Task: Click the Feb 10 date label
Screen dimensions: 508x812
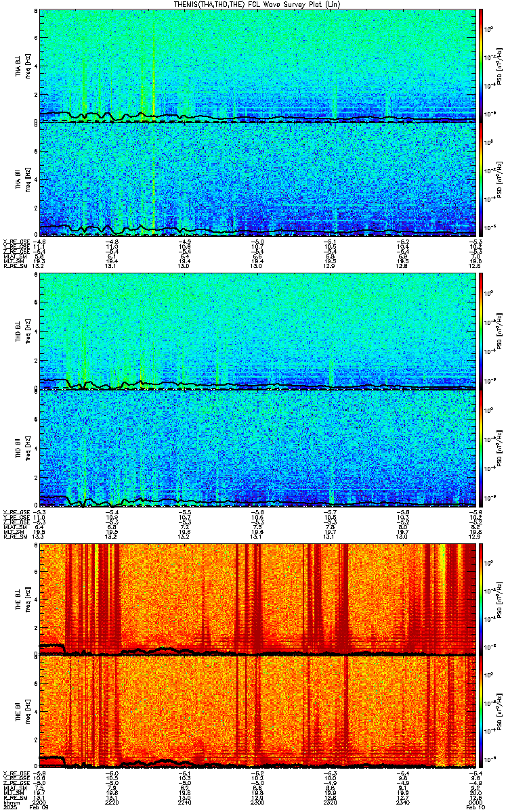Action: (476, 808)
